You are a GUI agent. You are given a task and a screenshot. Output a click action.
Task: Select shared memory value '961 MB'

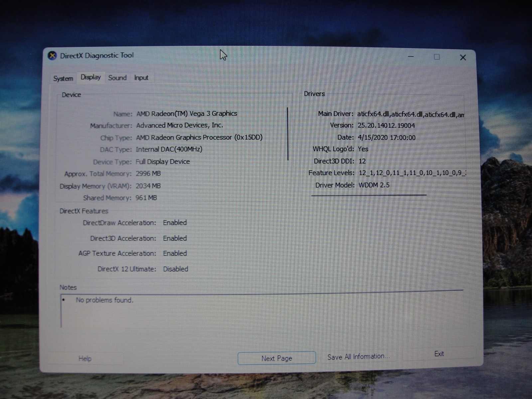(x=146, y=198)
